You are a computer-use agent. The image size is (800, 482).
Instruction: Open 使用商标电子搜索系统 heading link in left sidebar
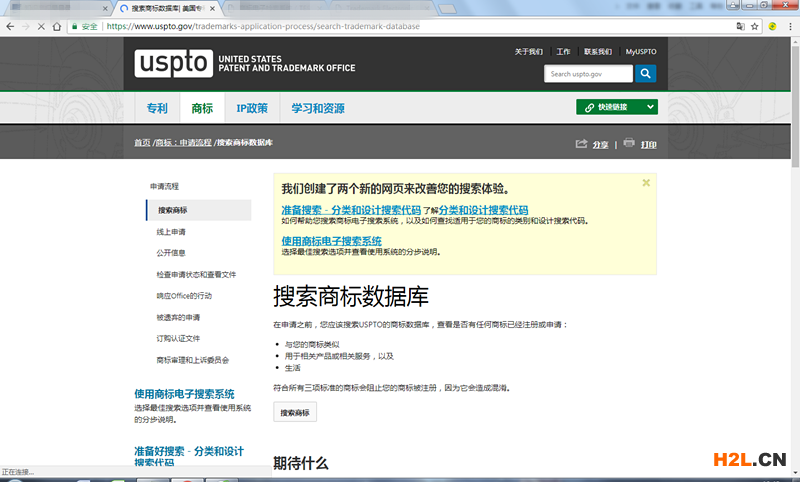(x=184, y=394)
